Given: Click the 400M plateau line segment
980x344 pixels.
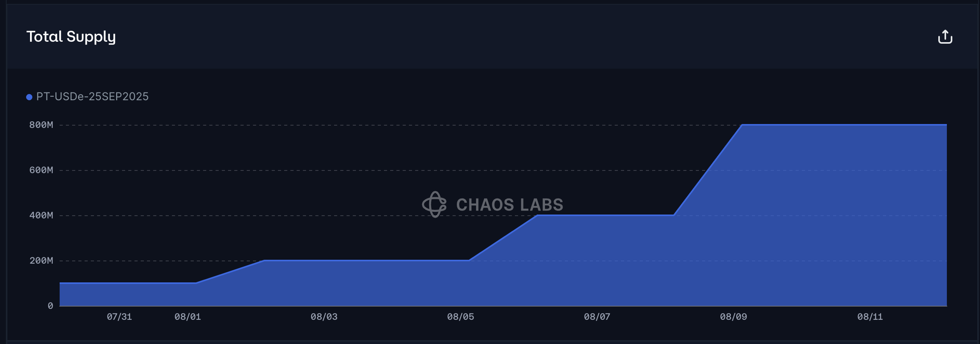Looking at the screenshot, I should (605, 215).
